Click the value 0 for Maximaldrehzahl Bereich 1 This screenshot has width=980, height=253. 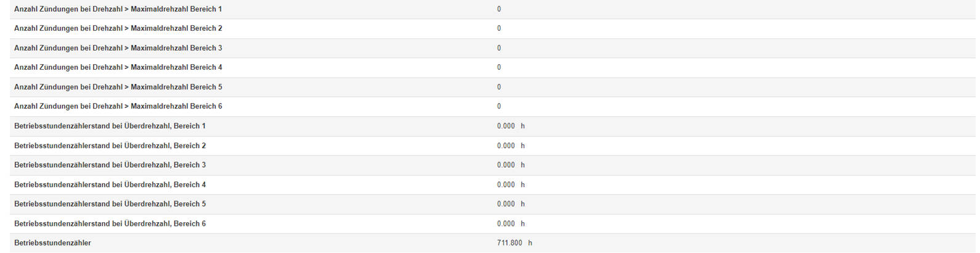[499, 9]
